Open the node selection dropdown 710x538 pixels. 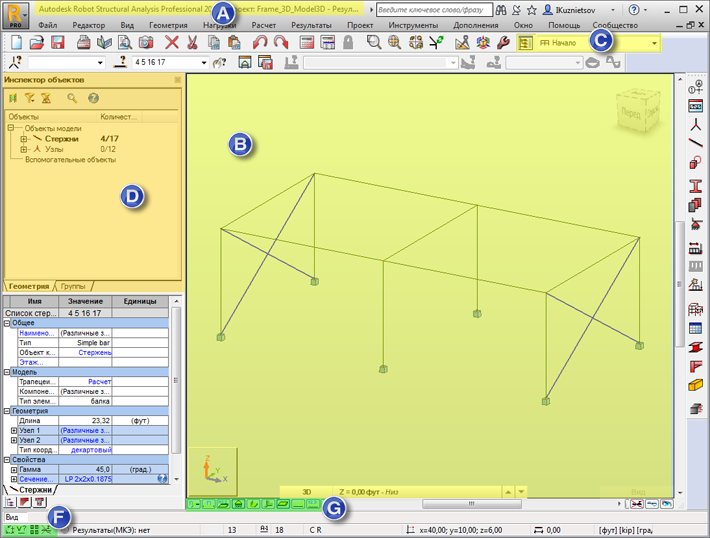point(100,62)
